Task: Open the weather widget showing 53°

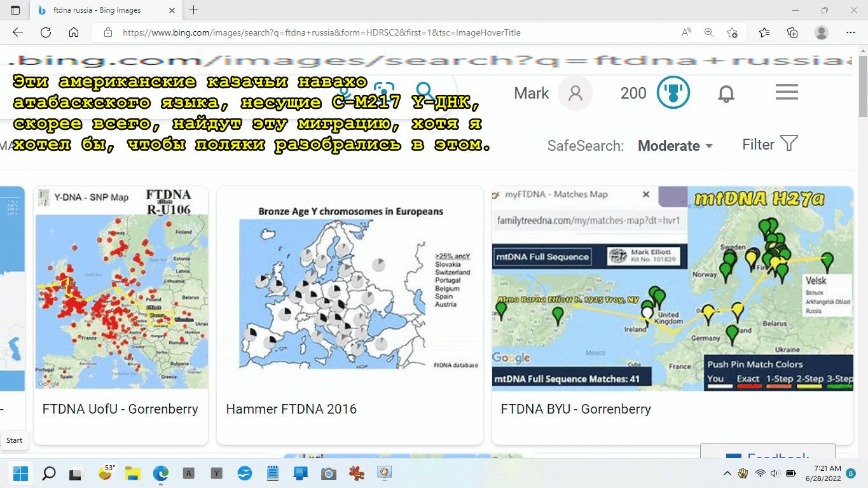Action: coord(105,473)
